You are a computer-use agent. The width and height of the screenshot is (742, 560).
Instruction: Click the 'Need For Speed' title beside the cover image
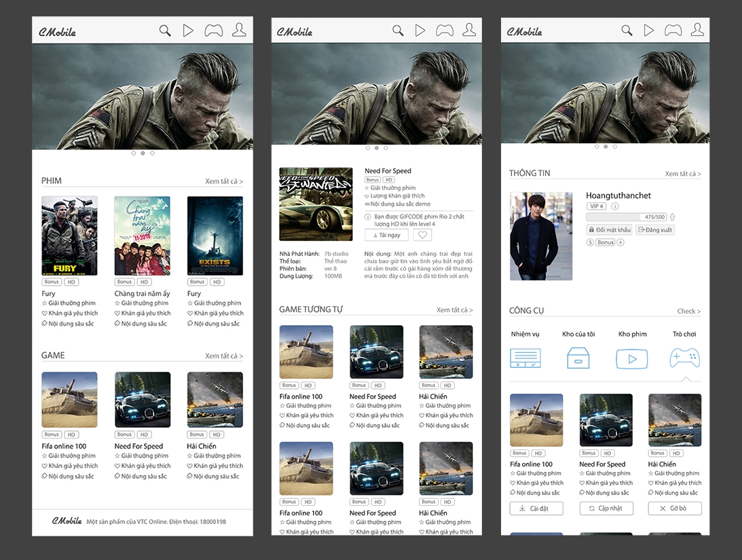(388, 171)
